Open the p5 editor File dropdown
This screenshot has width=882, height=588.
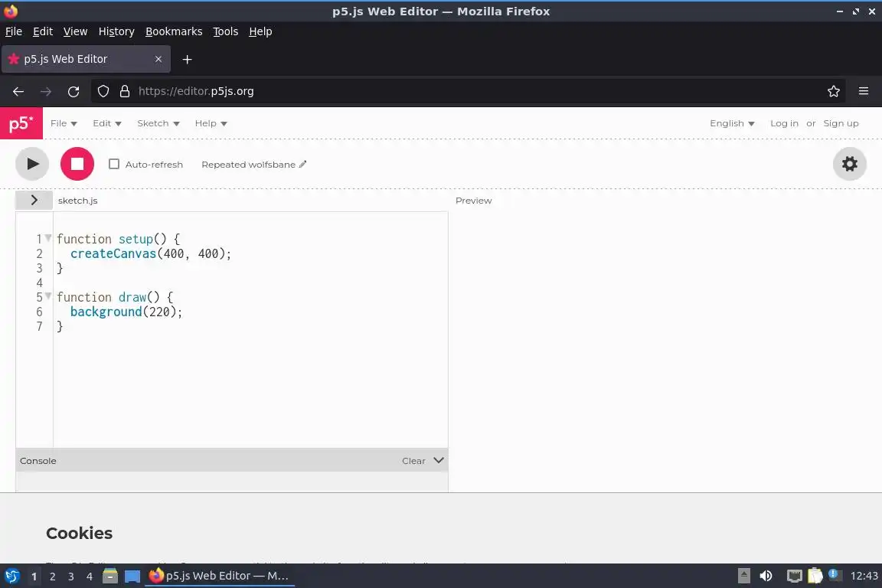(x=64, y=123)
